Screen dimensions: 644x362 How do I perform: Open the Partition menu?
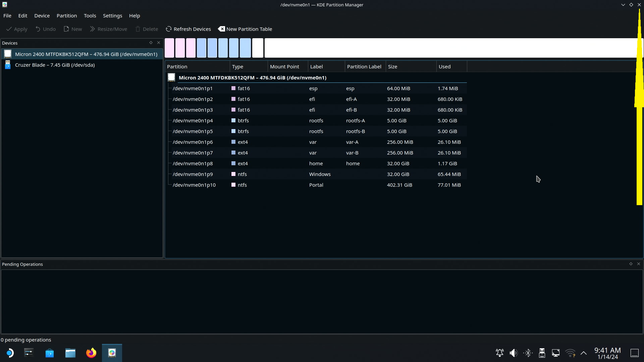(x=66, y=16)
